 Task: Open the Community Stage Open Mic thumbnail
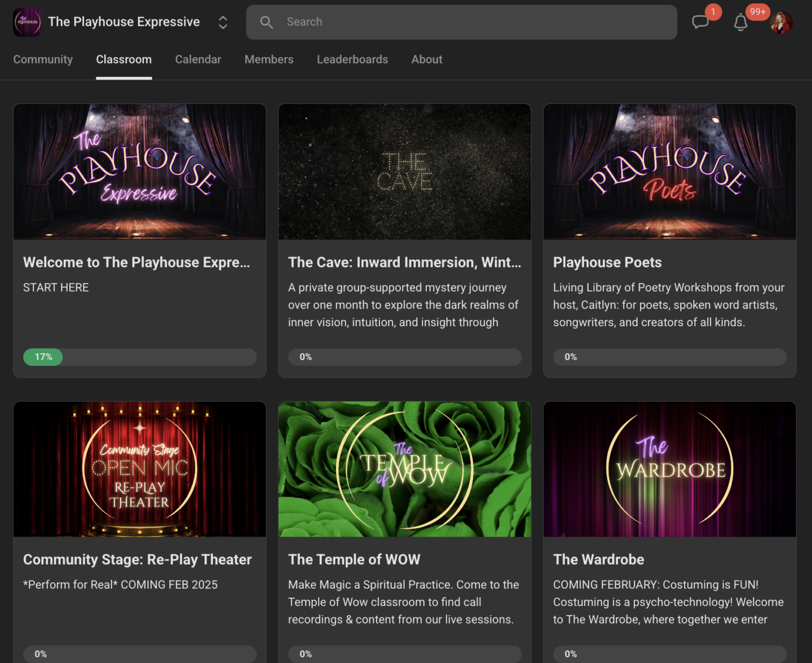[140, 469]
